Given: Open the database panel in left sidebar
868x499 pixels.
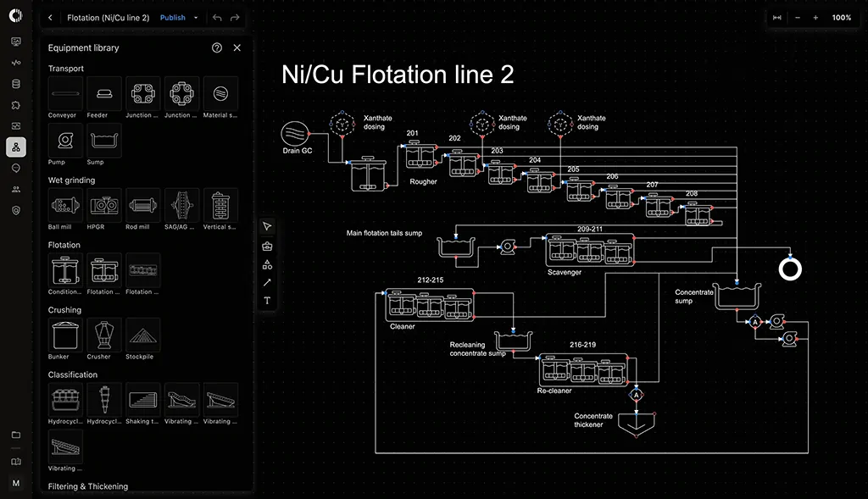Looking at the screenshot, I should click(x=15, y=84).
